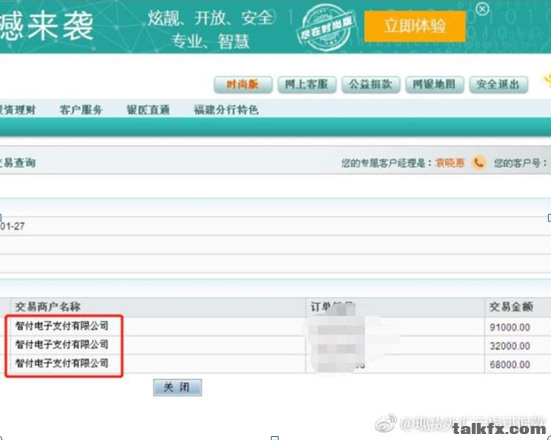Screen dimensions: 551x440
Task: Open the 客户服务 menu
Action: [81, 110]
